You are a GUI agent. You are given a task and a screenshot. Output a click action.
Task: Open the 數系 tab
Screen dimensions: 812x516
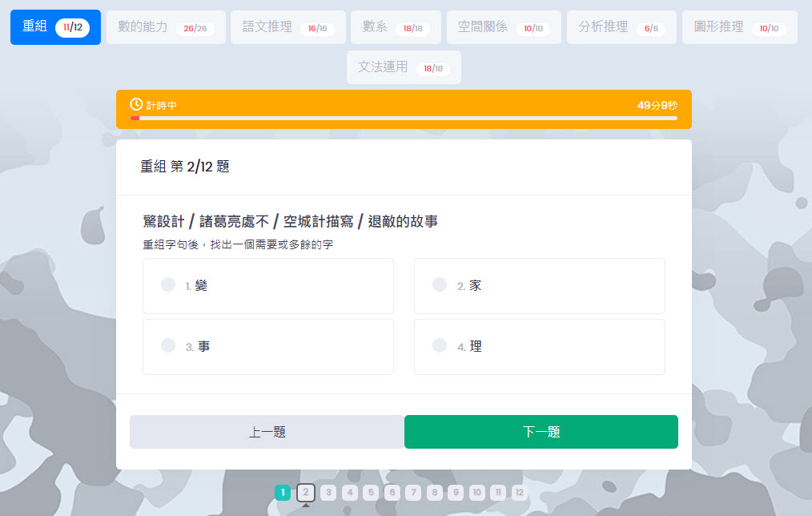tap(396, 27)
